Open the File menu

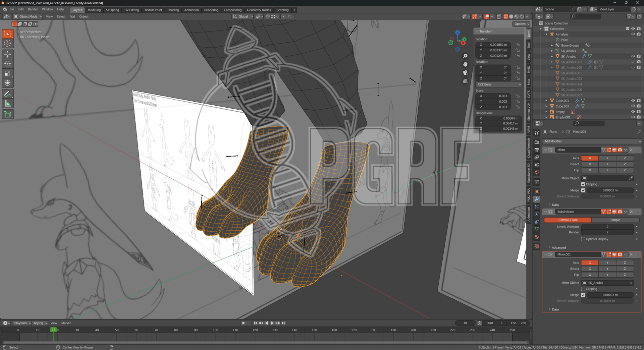coord(12,9)
